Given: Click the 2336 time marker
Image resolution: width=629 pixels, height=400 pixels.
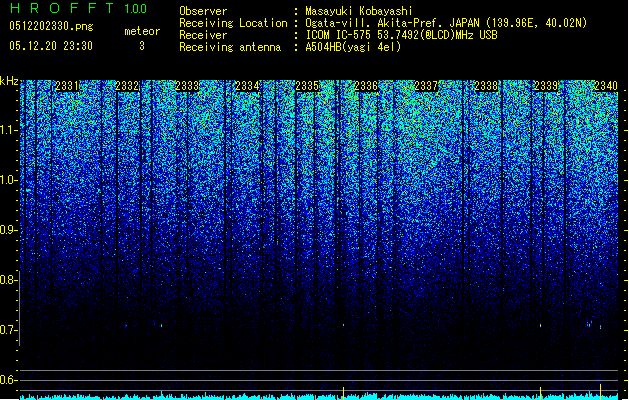Looking at the screenshot, I should (366, 86).
